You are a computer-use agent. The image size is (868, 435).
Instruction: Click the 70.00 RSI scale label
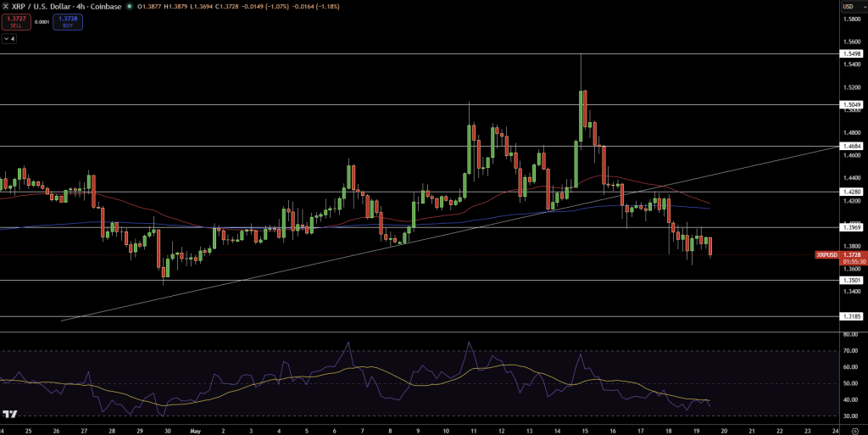[851, 351]
